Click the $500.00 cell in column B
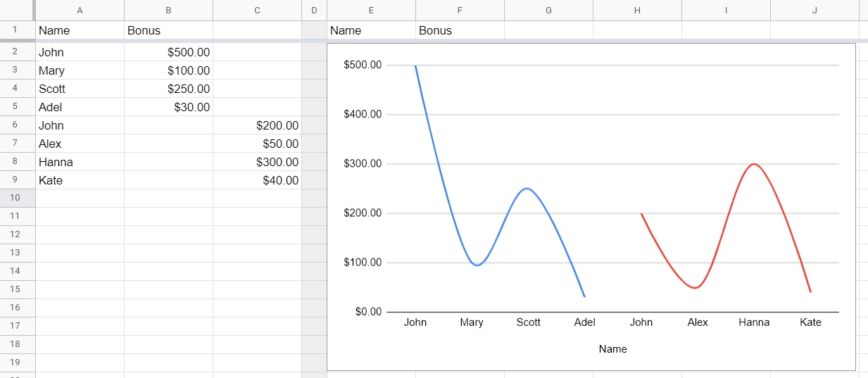 [168, 52]
